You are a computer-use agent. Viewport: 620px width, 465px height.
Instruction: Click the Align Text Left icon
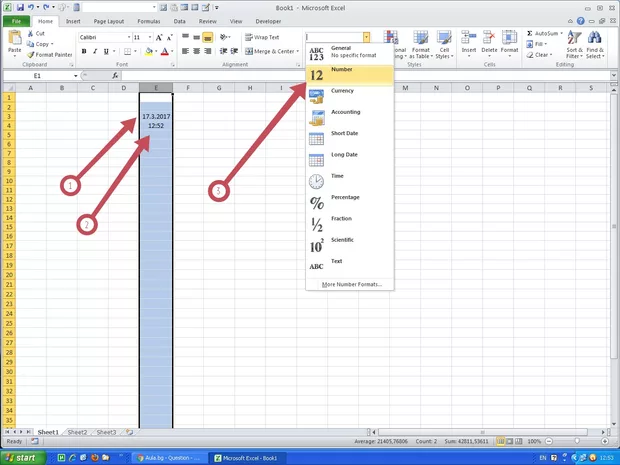click(185, 51)
